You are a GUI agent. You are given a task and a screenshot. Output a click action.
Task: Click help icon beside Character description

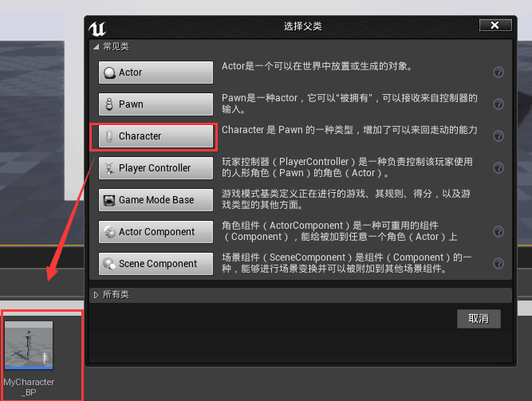tap(499, 136)
